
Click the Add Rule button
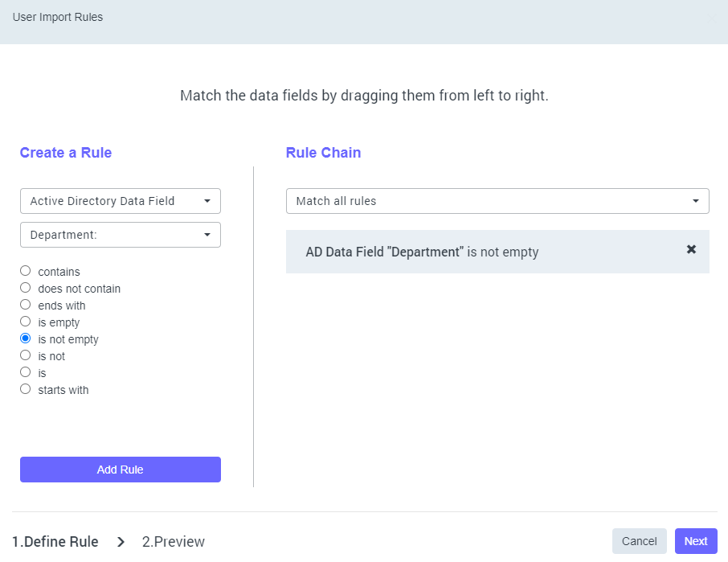coord(121,470)
